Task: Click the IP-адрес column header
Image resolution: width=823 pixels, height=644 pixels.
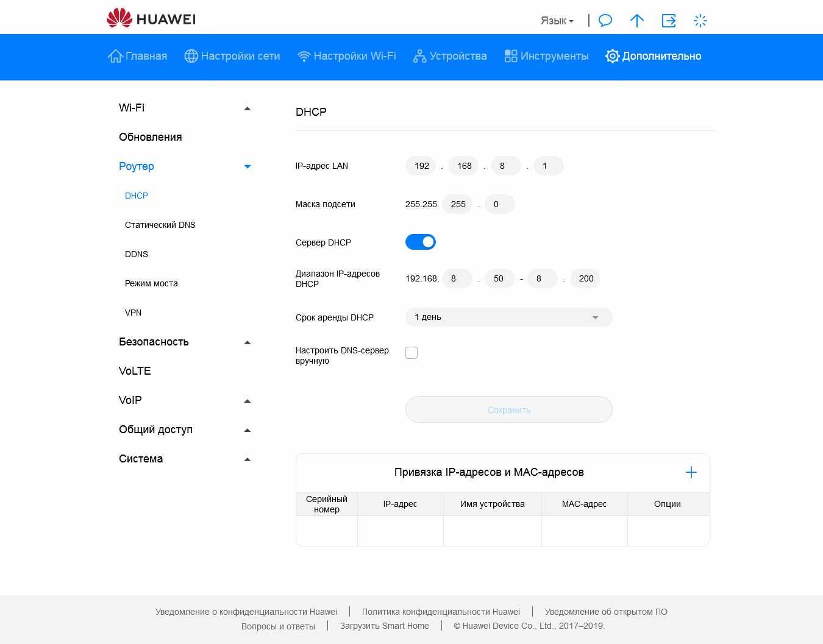Action: pyautogui.click(x=401, y=504)
